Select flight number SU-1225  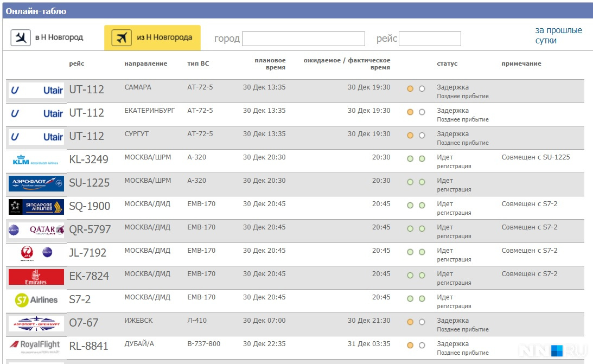click(x=90, y=183)
